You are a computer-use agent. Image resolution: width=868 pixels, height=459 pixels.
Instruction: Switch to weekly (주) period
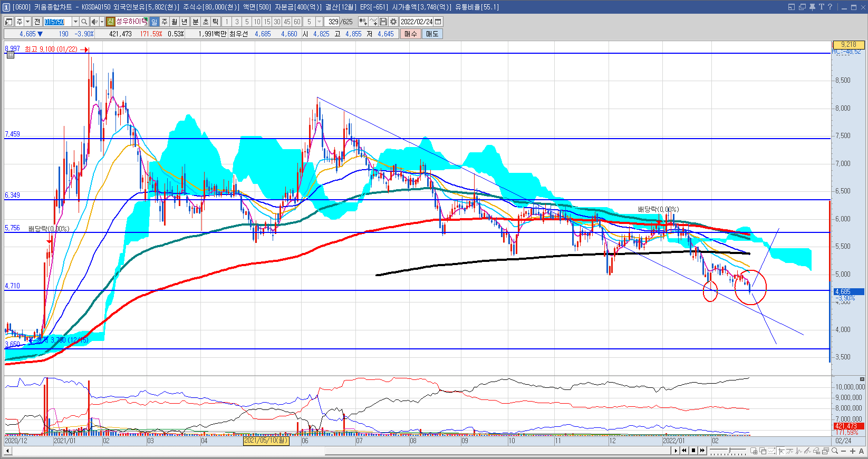[165, 22]
